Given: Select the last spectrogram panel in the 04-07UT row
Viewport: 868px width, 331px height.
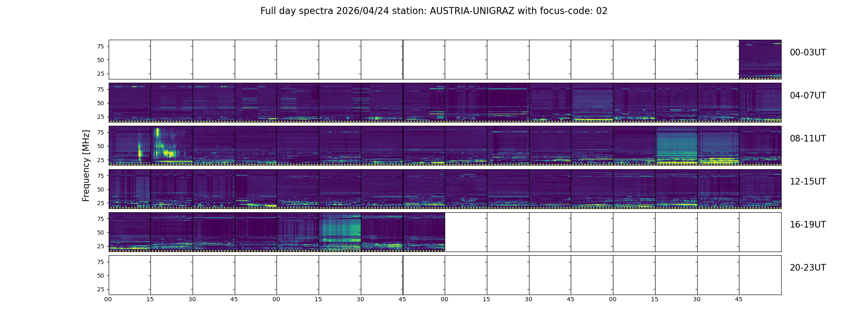Looking at the screenshot, I should tap(760, 103).
